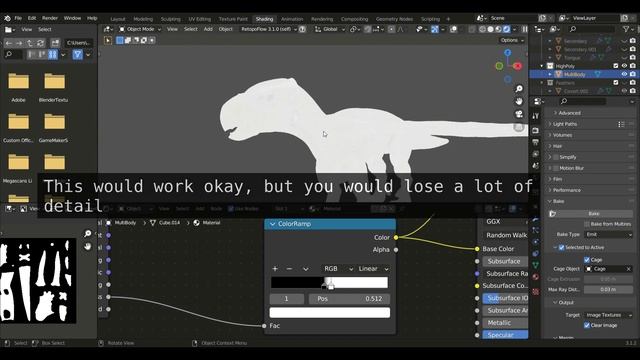Clear the Cage Object field with X
640x360 pixels.
tap(629, 269)
